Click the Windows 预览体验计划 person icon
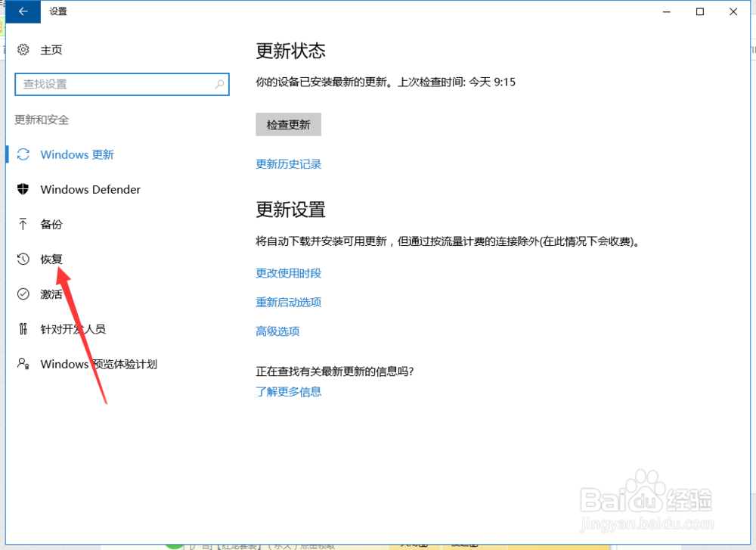Screen dimensions: 756x550 23,363
